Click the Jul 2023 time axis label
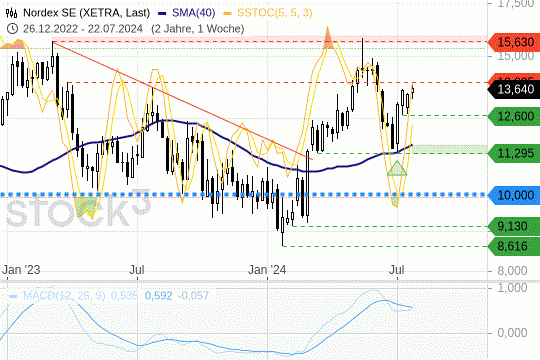Viewport: 540px width, 360px height. coord(137,269)
